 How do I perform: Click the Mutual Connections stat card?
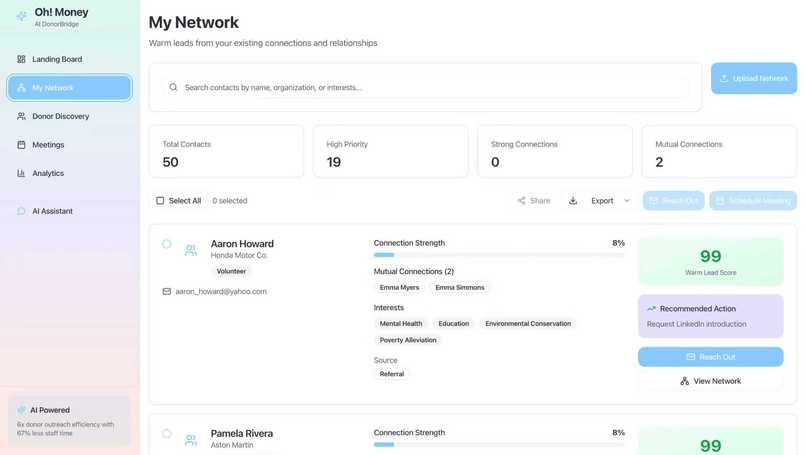tap(720, 152)
